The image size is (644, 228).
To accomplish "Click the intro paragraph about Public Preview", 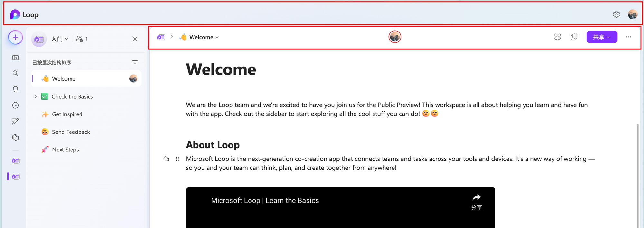I will tap(387, 109).
